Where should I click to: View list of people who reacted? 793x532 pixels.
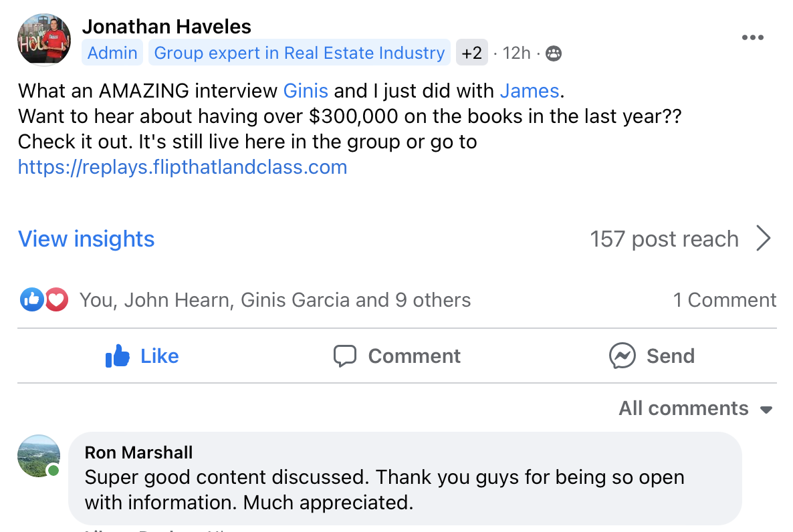pyautogui.click(x=275, y=300)
